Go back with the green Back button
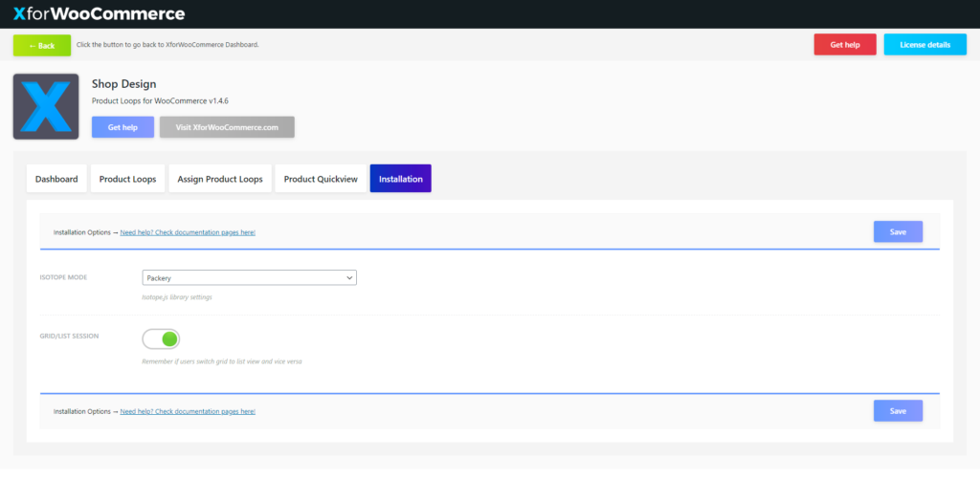 pyautogui.click(x=42, y=46)
